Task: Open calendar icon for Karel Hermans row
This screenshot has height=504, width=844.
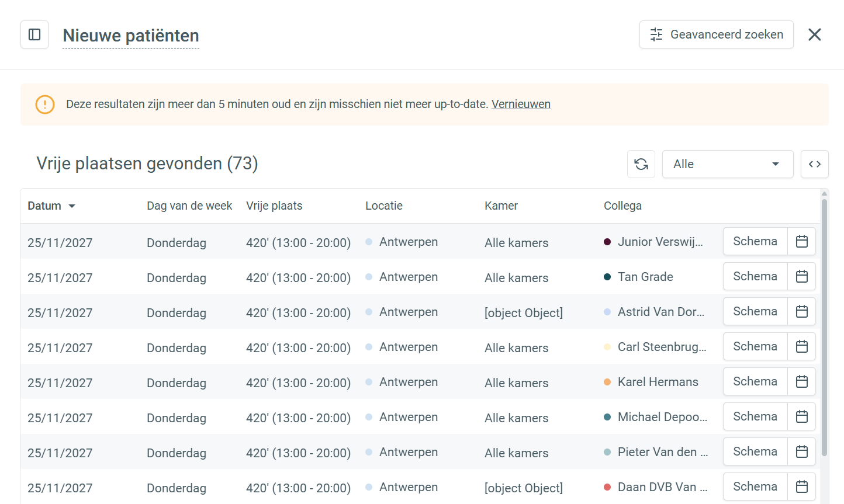Action: [x=802, y=381]
